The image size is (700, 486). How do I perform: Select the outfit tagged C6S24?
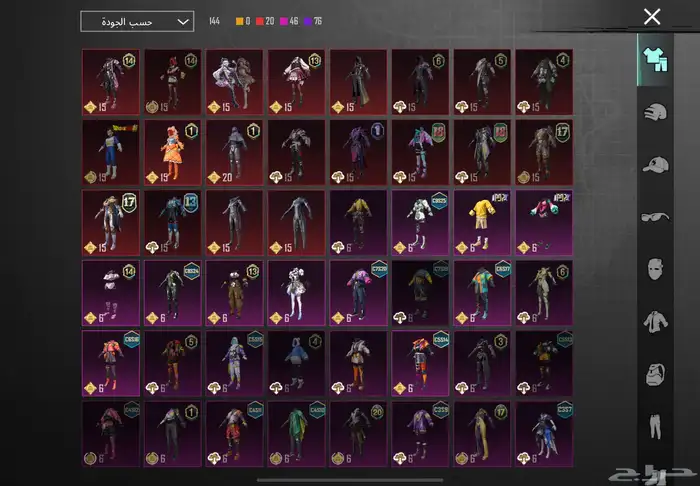(x=173, y=293)
